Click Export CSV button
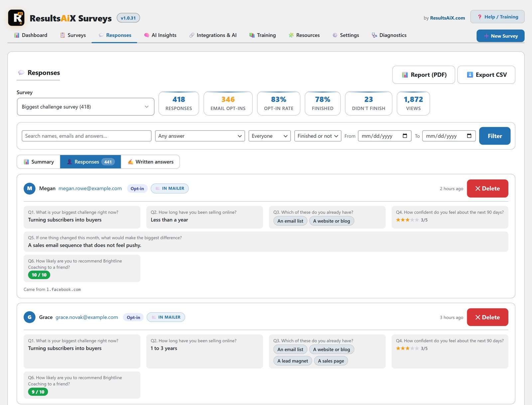Viewport: 532px width, 405px height. coord(486,75)
